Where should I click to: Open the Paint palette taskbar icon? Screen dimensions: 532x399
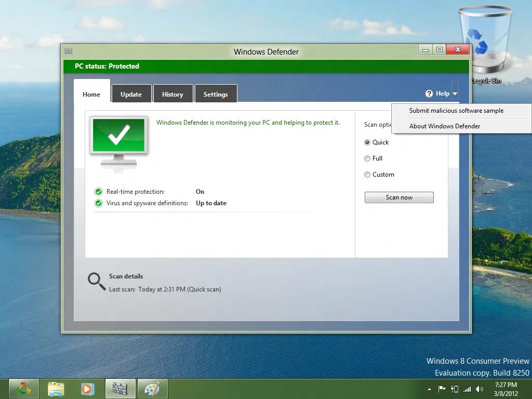tap(152, 389)
